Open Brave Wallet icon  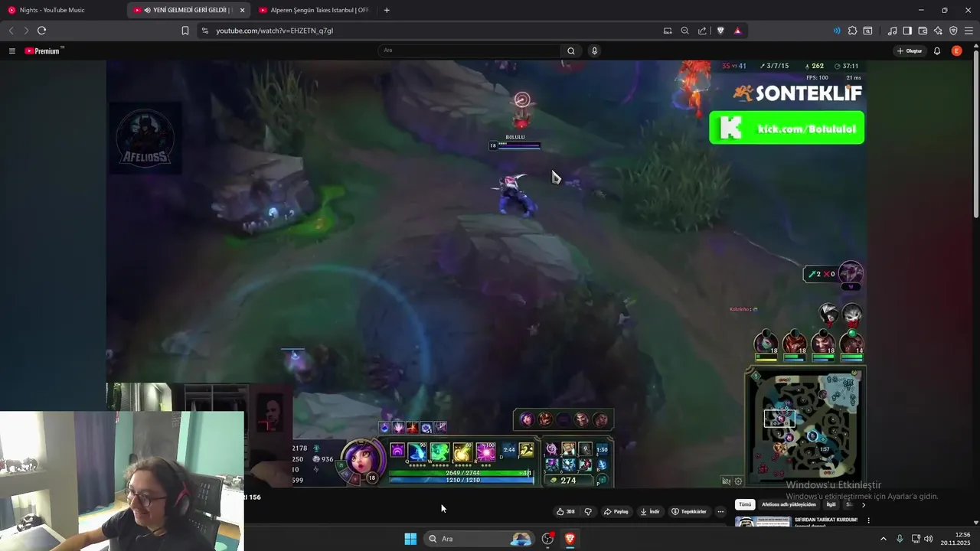[923, 31]
